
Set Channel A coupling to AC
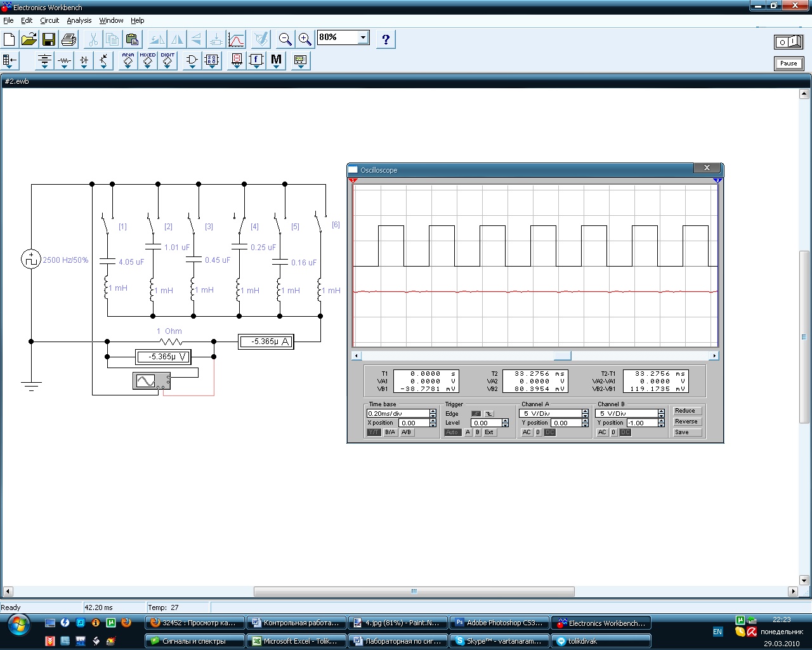click(x=527, y=432)
